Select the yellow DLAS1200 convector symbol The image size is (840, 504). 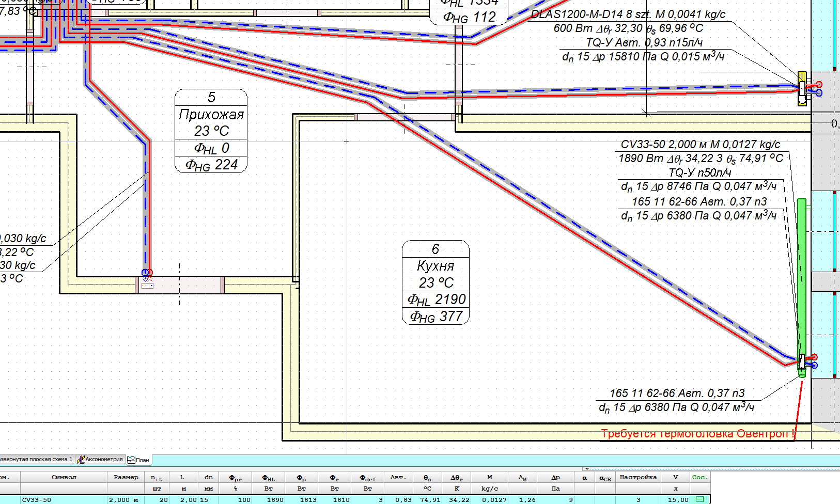coord(802,89)
